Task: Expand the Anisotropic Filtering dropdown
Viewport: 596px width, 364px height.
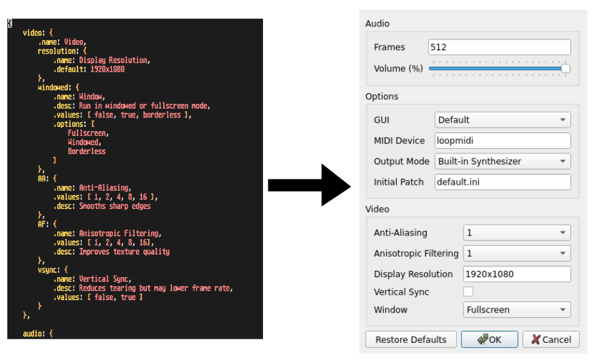Action: pyautogui.click(x=516, y=253)
